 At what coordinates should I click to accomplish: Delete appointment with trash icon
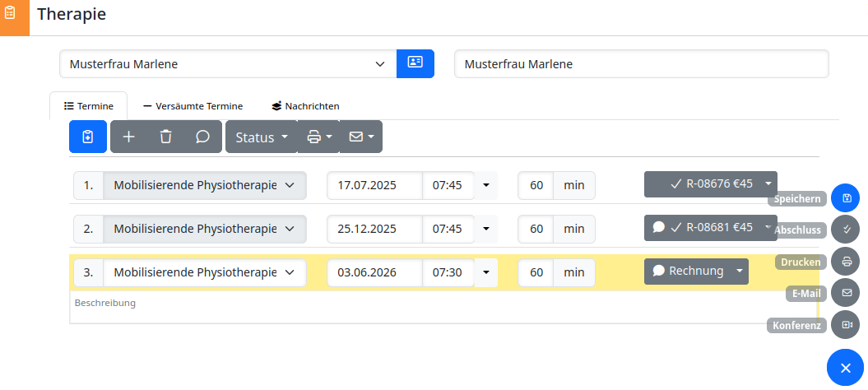165,137
